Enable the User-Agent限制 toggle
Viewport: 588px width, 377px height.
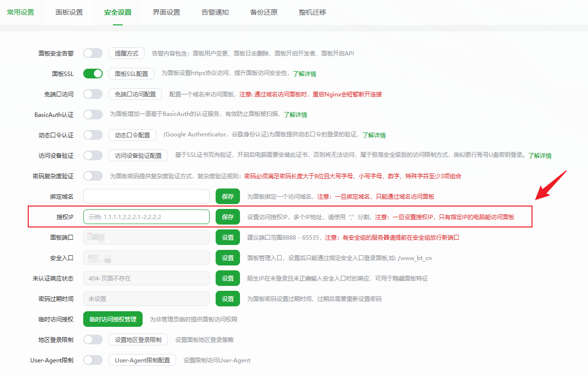[93, 360]
